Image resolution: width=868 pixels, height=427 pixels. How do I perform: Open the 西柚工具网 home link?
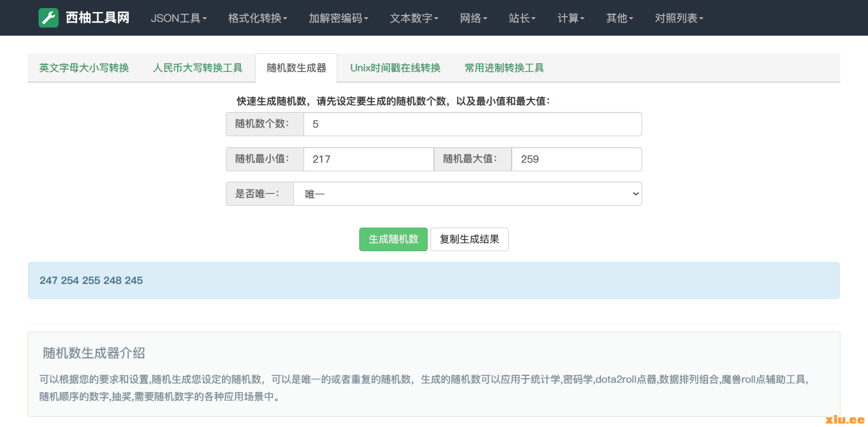(97, 18)
